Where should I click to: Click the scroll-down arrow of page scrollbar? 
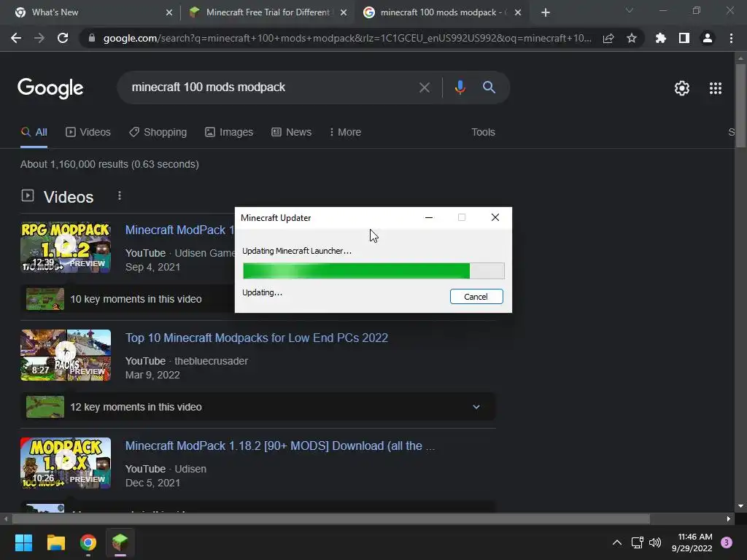coord(740,506)
